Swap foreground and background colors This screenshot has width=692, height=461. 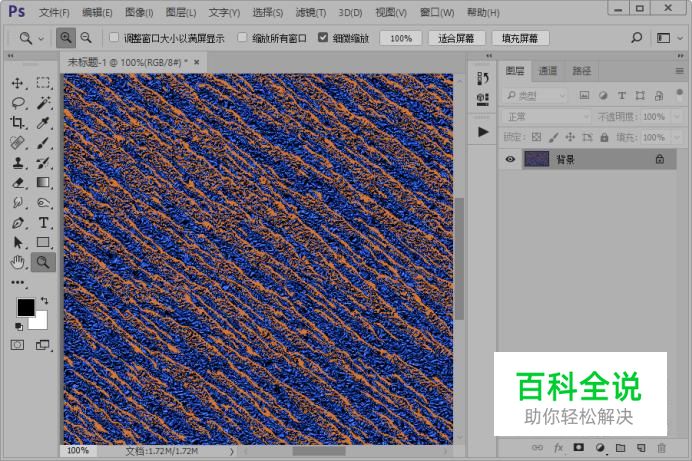[44, 300]
